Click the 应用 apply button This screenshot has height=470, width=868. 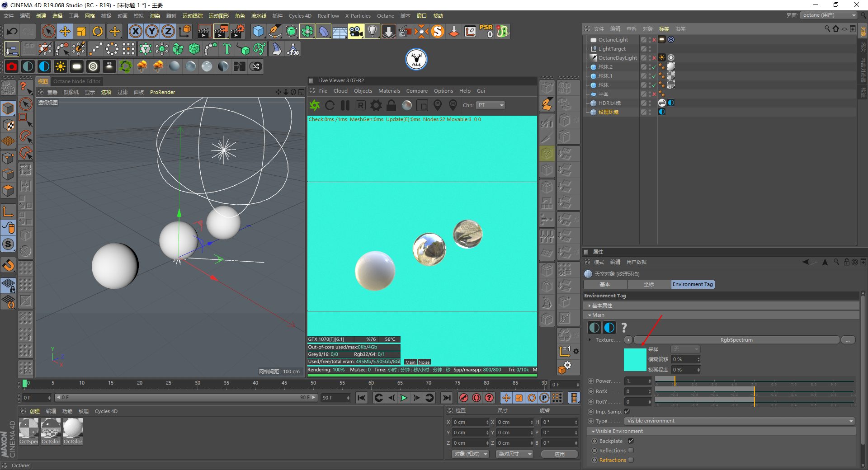pyautogui.click(x=559, y=454)
